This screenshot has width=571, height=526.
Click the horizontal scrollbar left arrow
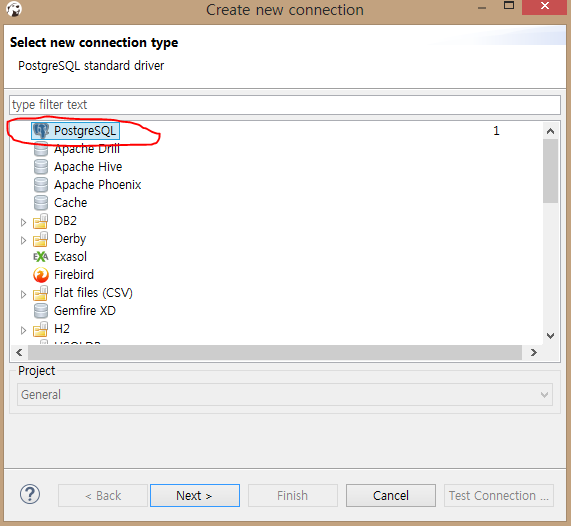click(x=19, y=352)
